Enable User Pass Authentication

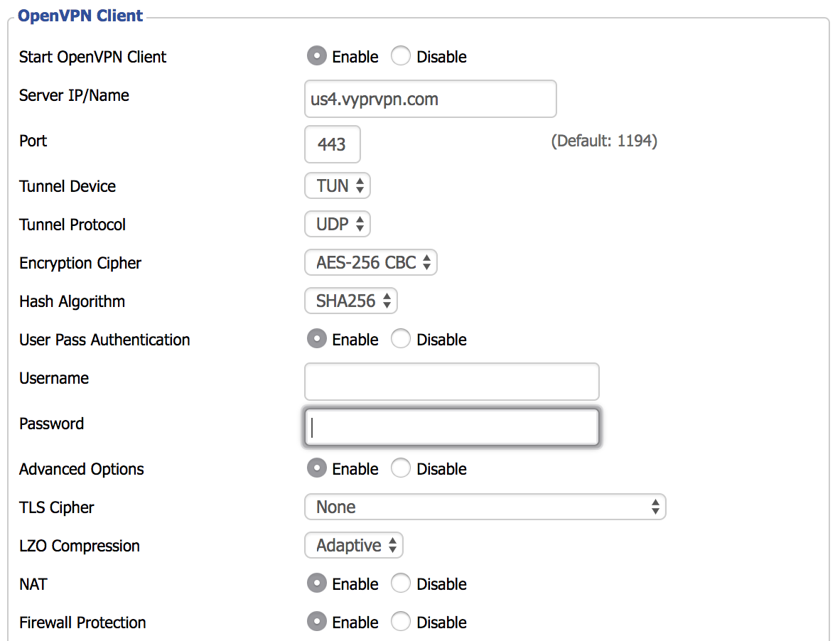[x=317, y=340]
